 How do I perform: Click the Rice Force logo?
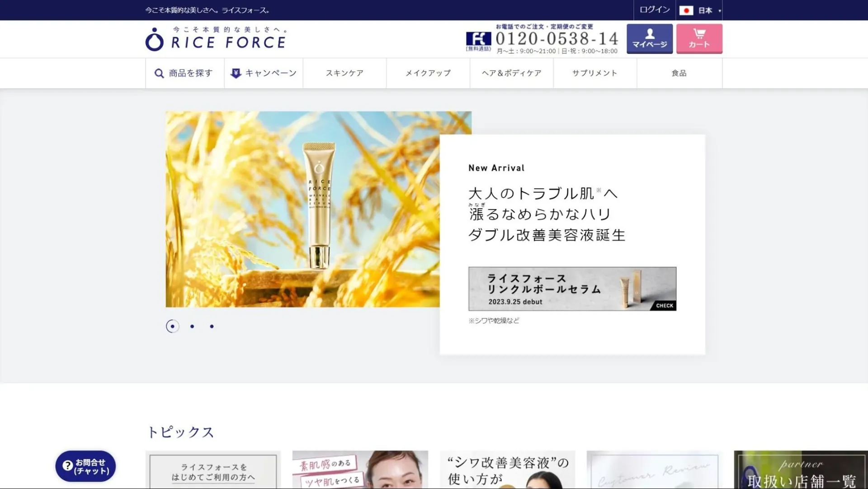click(216, 39)
